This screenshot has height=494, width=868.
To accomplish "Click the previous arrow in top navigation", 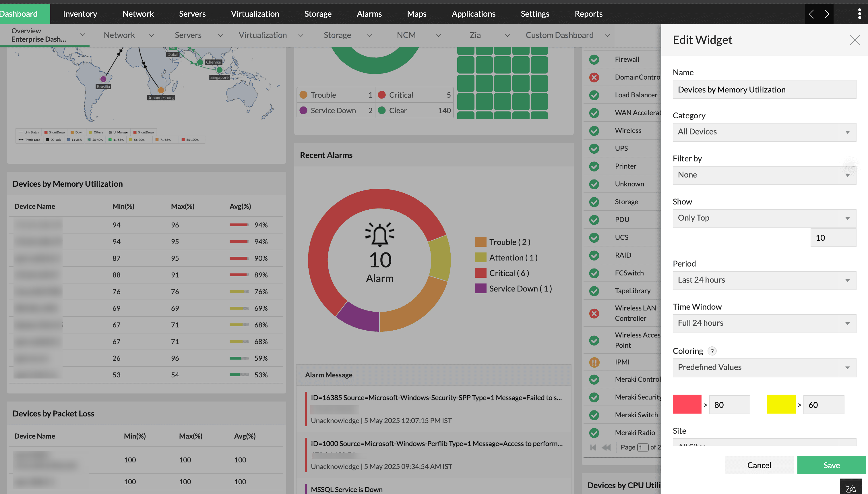I will coord(811,14).
